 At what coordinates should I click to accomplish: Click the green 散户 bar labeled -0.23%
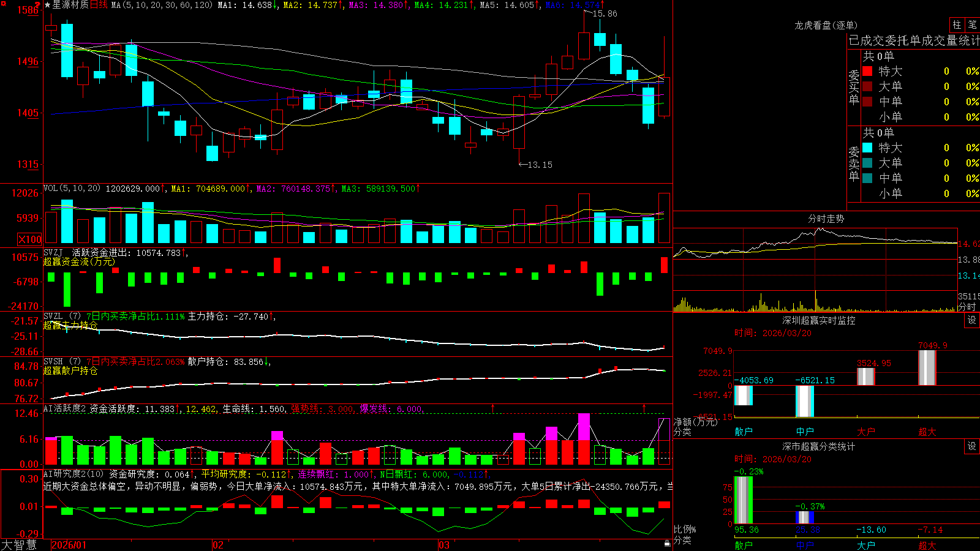[744, 500]
